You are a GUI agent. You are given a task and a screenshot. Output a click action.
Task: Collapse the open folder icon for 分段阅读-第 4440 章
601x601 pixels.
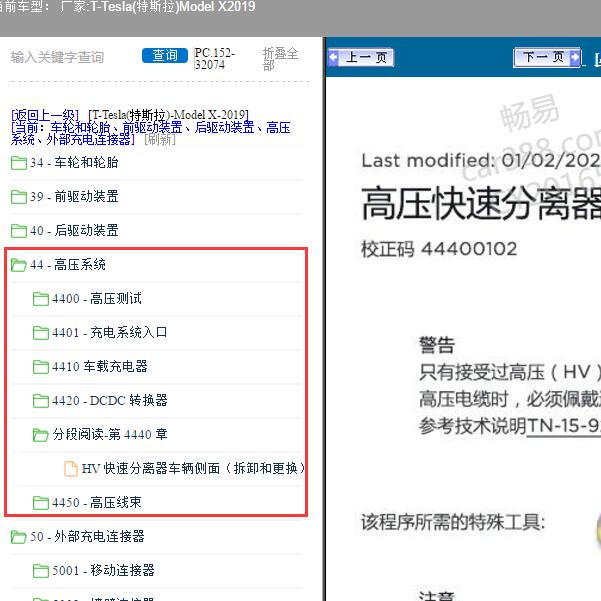41,435
